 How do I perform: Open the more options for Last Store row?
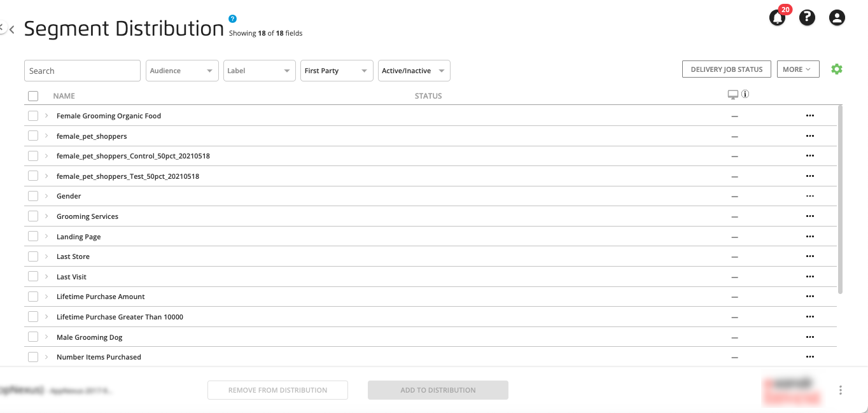pos(810,256)
